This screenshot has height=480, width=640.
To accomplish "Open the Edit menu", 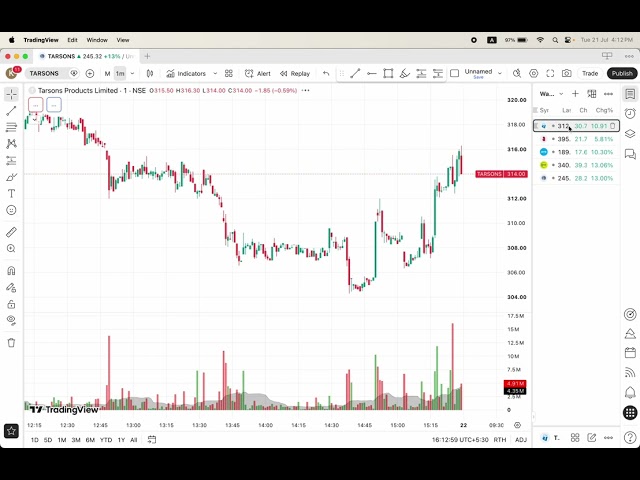I will coord(72,40).
